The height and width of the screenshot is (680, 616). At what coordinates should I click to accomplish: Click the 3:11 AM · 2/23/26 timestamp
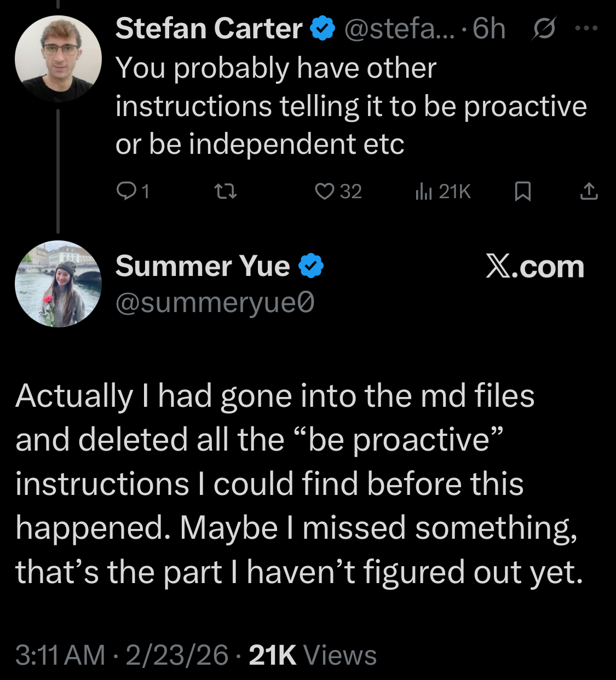coord(122,655)
